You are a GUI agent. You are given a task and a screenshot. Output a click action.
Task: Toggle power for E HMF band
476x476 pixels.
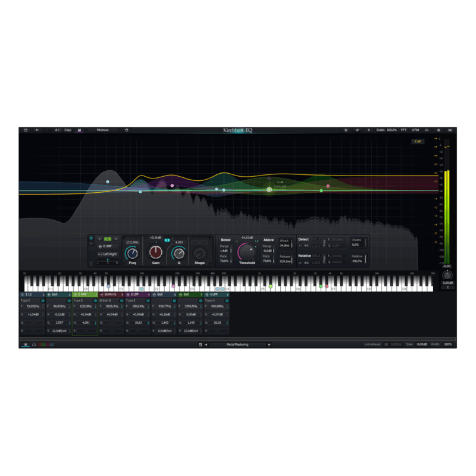(x=95, y=301)
